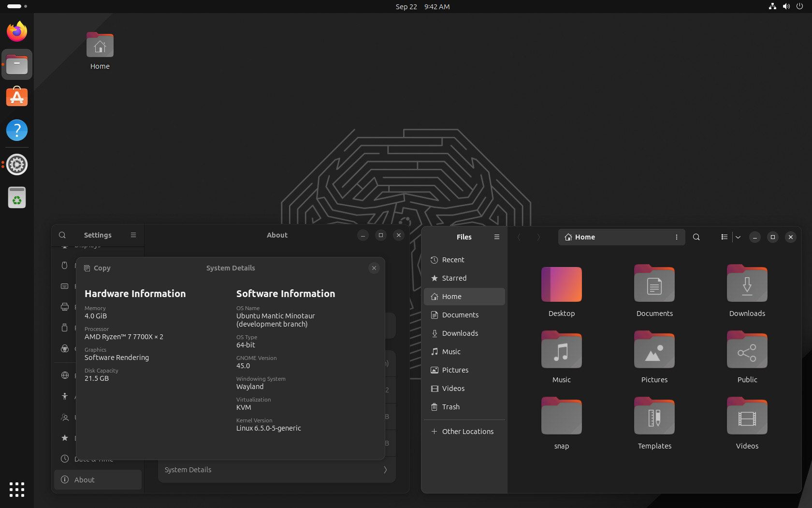Click the search icon in Files
Viewport: 812px width, 508px height.
pyautogui.click(x=696, y=237)
